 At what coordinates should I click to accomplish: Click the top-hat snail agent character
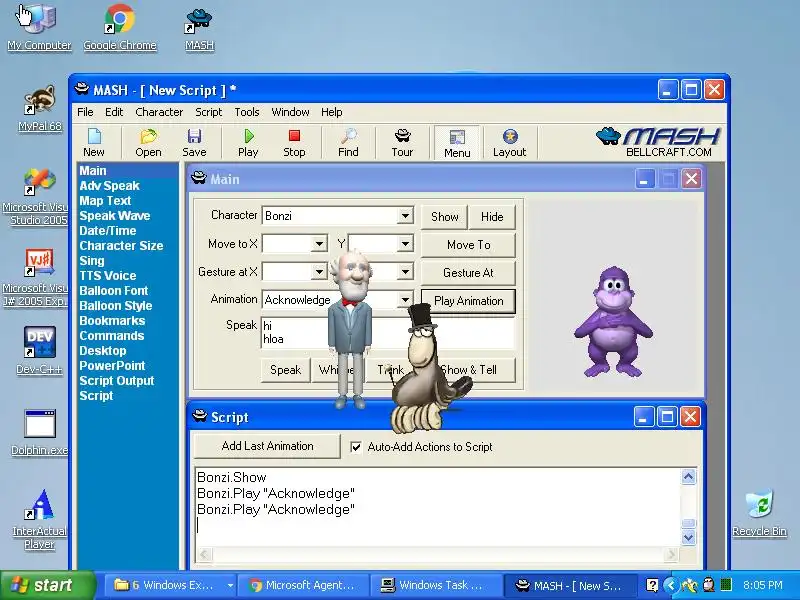pos(428,368)
